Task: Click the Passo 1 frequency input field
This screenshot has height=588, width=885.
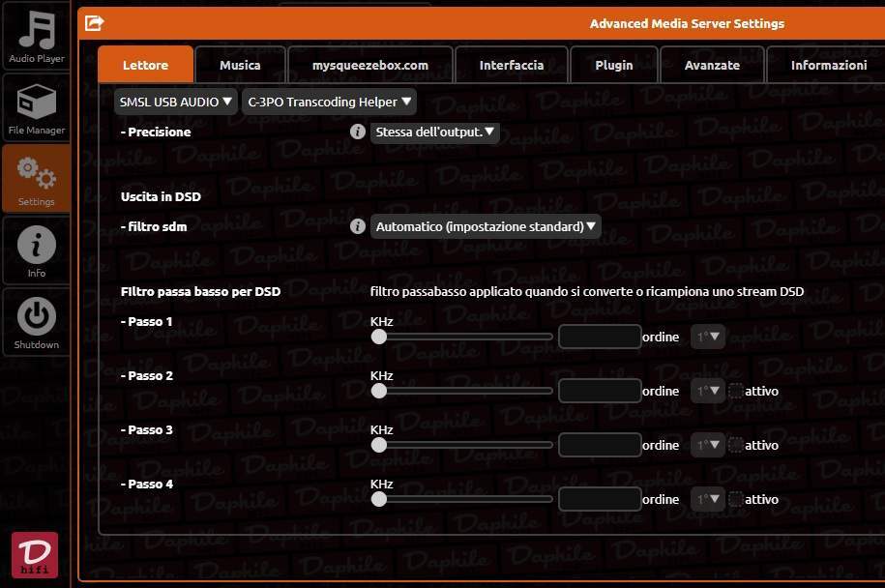Action: pos(600,337)
